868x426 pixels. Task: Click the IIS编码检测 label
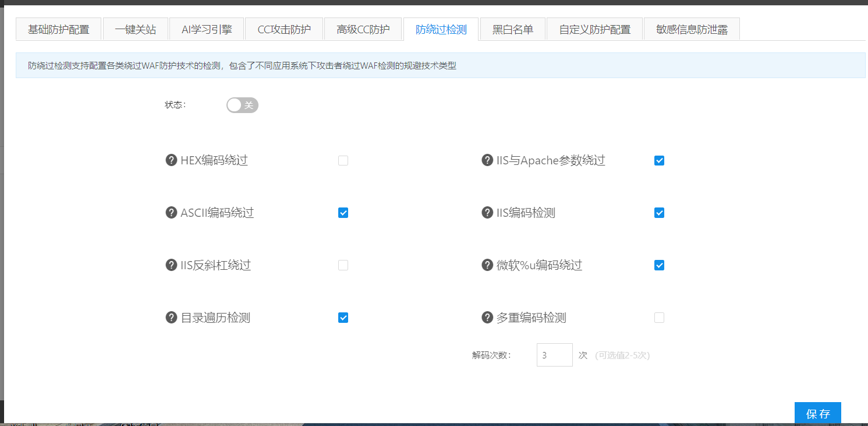[x=526, y=213]
